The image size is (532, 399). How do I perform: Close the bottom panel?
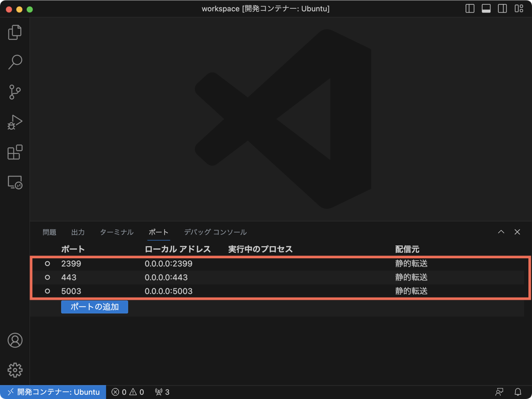(517, 232)
